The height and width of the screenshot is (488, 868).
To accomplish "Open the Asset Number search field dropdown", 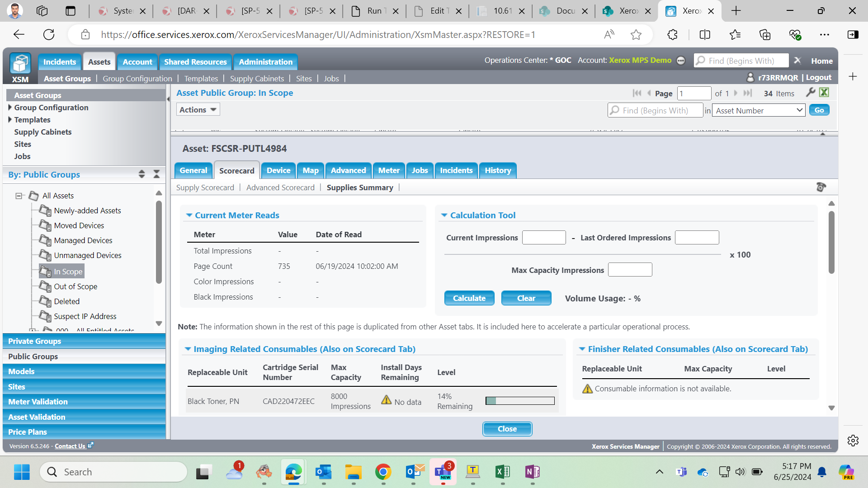I will pyautogui.click(x=758, y=110).
